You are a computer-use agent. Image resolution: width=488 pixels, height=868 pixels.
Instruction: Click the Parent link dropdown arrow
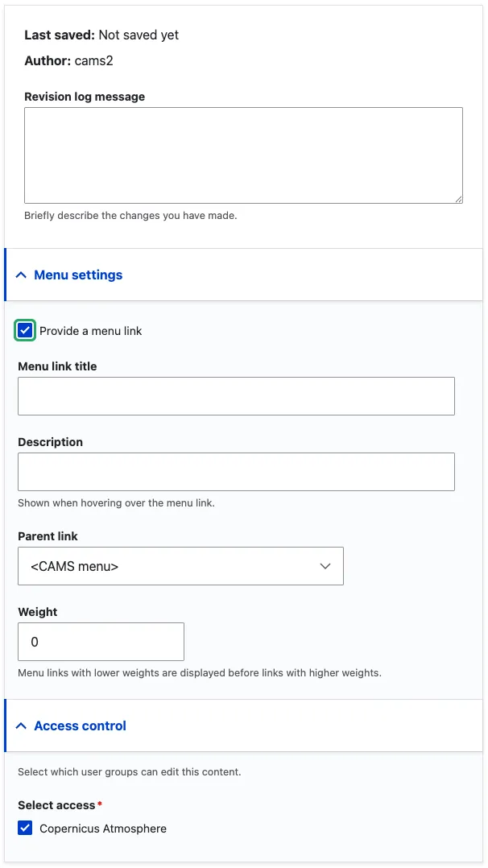325,566
